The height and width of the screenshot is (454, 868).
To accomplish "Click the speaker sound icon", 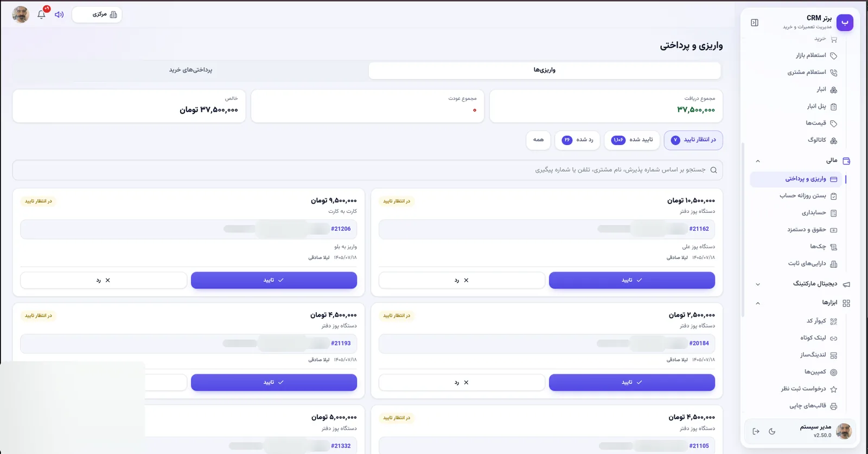I will pyautogui.click(x=59, y=15).
